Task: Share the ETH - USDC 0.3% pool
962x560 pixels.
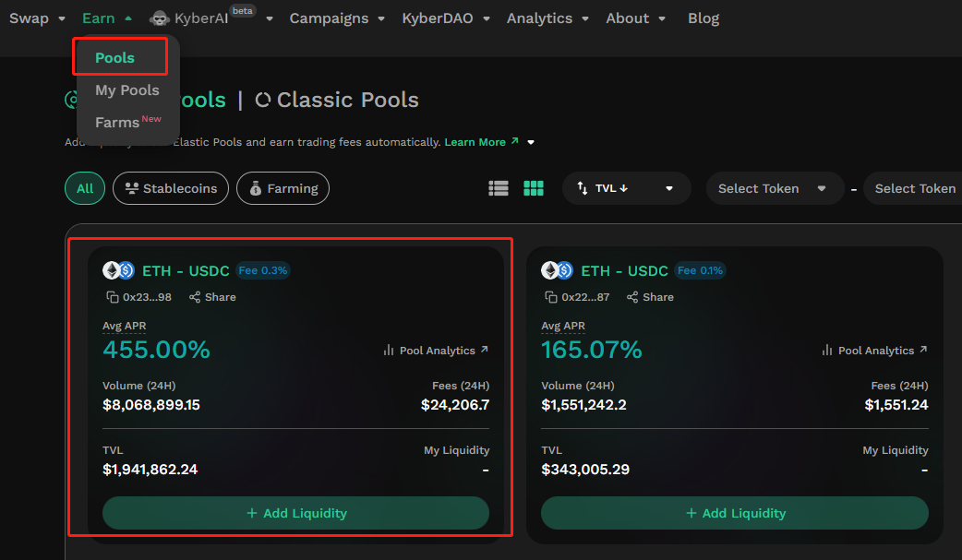Action: (212, 297)
